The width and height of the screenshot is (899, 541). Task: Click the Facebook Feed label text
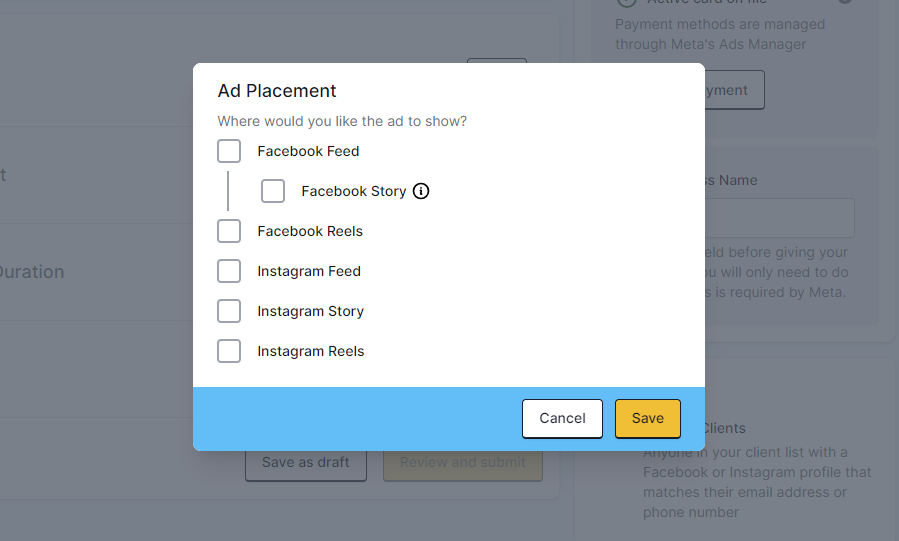(308, 151)
